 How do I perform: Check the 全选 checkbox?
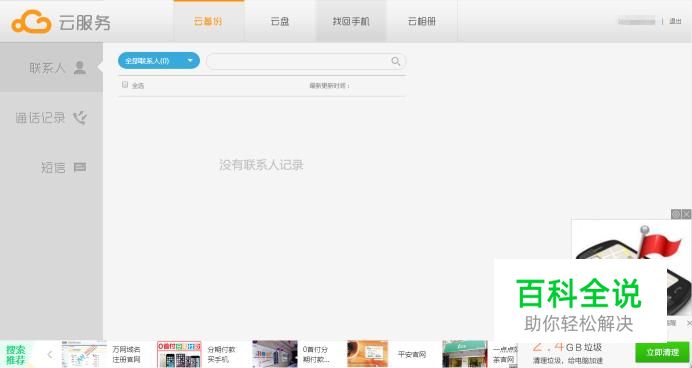pyautogui.click(x=125, y=85)
